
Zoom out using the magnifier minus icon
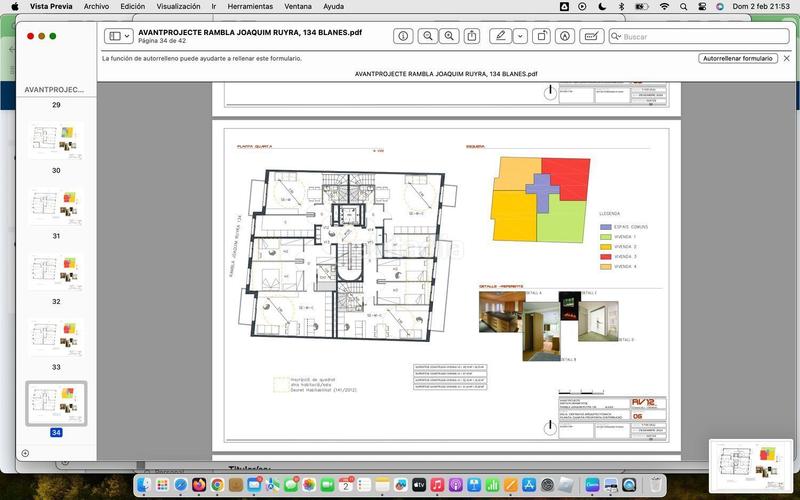pyautogui.click(x=428, y=36)
